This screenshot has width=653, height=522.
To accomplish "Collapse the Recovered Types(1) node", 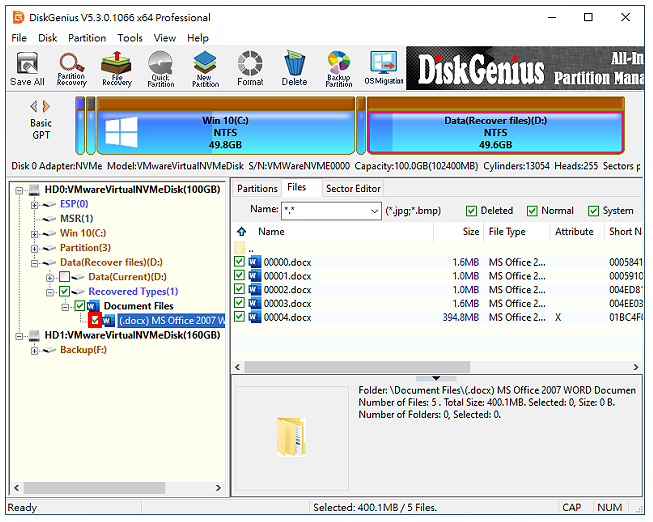I will tap(50, 292).
